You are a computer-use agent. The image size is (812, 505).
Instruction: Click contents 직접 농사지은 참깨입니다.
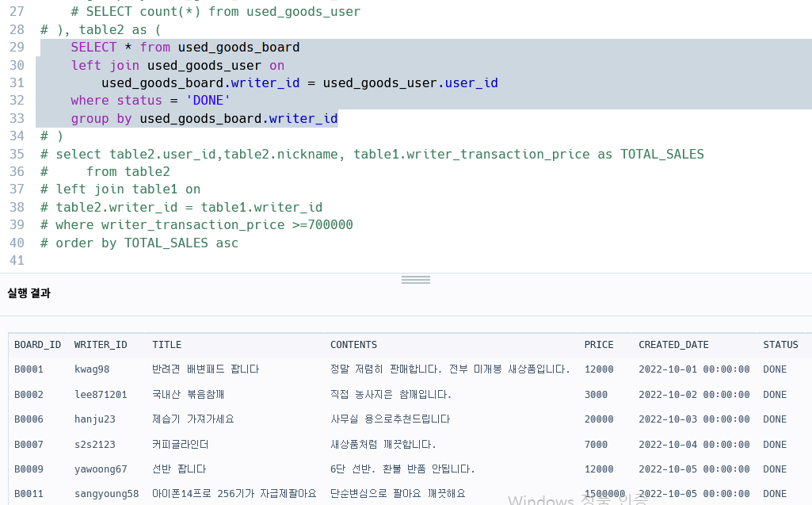(x=391, y=395)
